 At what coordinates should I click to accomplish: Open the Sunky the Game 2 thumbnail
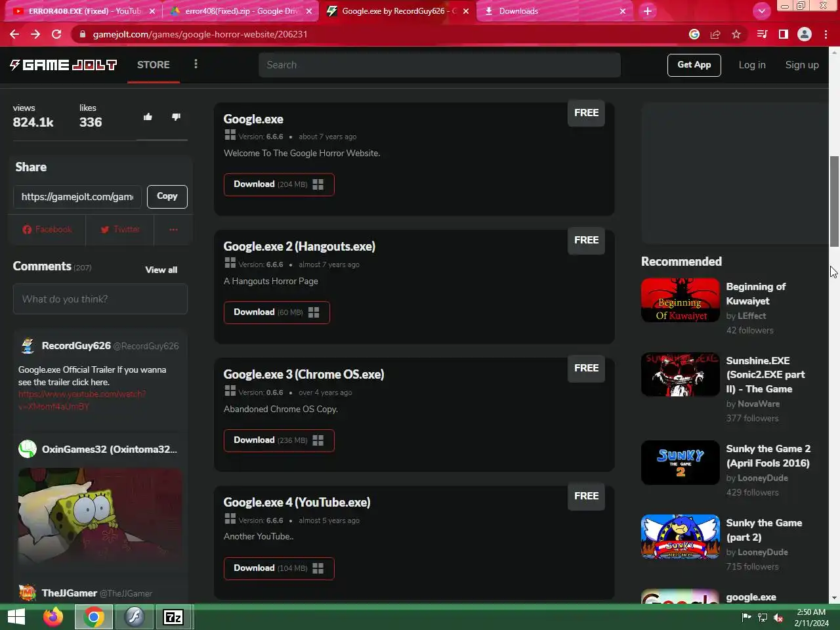pyautogui.click(x=681, y=463)
